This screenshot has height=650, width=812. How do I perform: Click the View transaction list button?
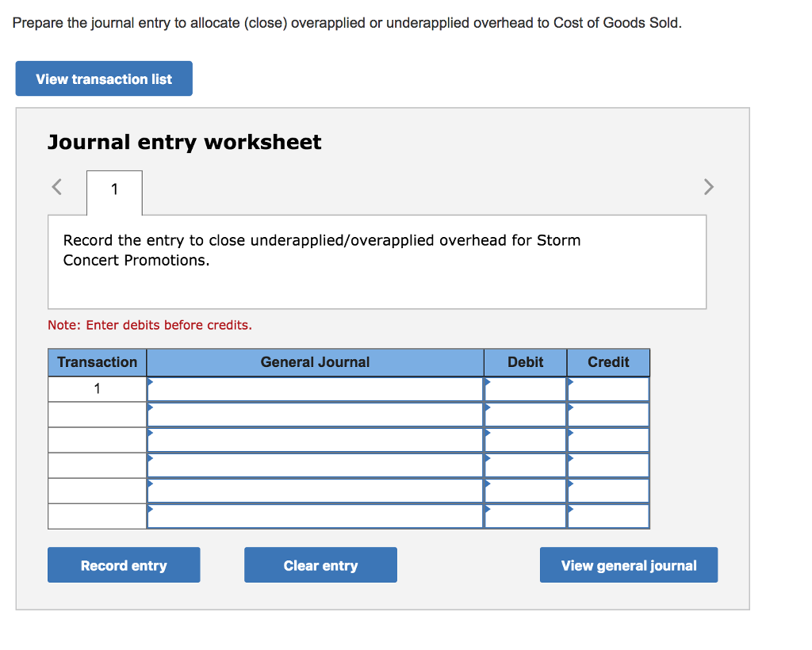click(x=103, y=78)
